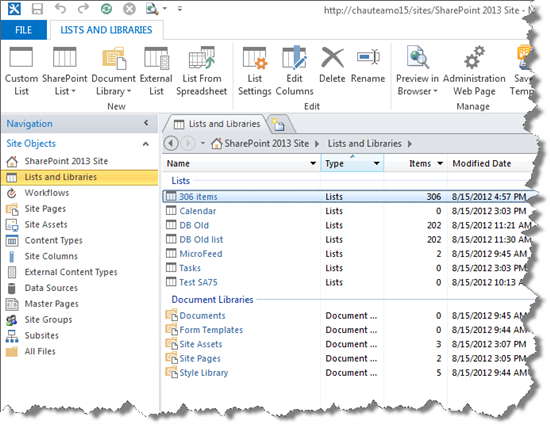Open the Name column filter dropdown

(313, 163)
